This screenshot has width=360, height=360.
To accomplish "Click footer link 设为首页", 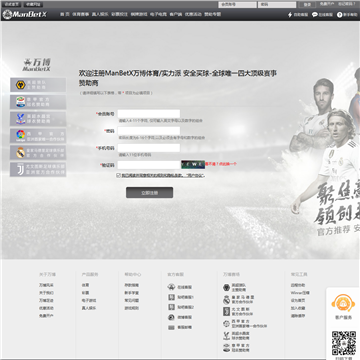I will click(298, 301).
